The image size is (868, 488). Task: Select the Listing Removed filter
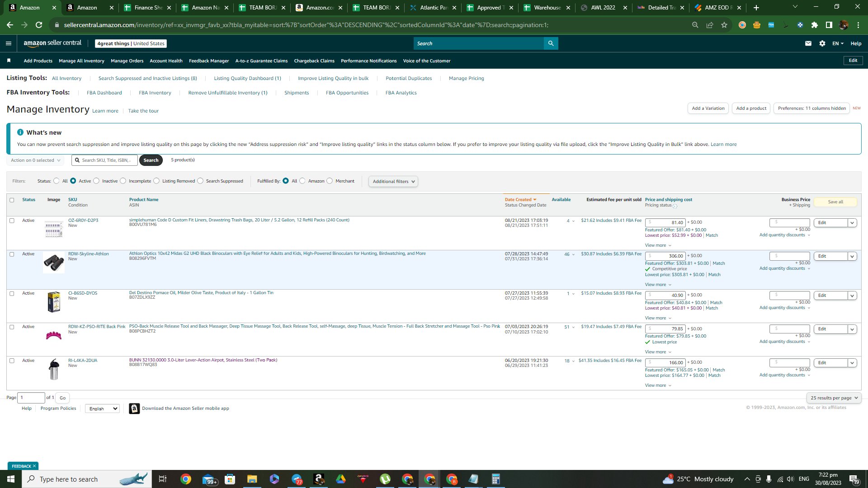pyautogui.click(x=156, y=181)
